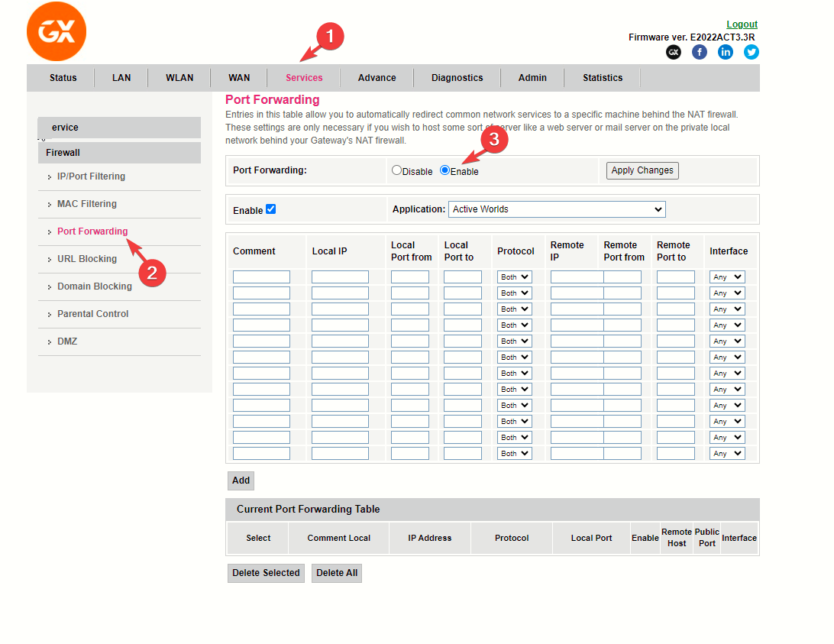Click the Delete All button
The height and width of the screenshot is (644, 834).
[x=337, y=573]
